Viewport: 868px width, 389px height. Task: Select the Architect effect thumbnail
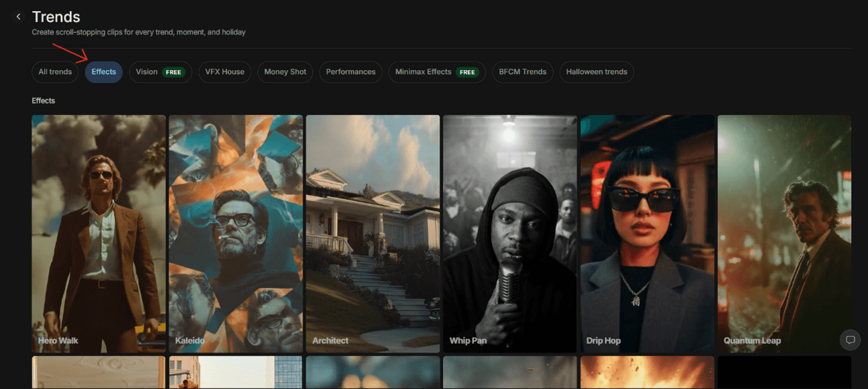tap(373, 233)
